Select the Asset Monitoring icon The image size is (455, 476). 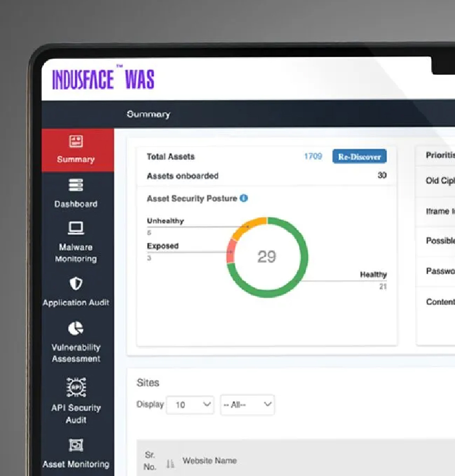point(76,445)
